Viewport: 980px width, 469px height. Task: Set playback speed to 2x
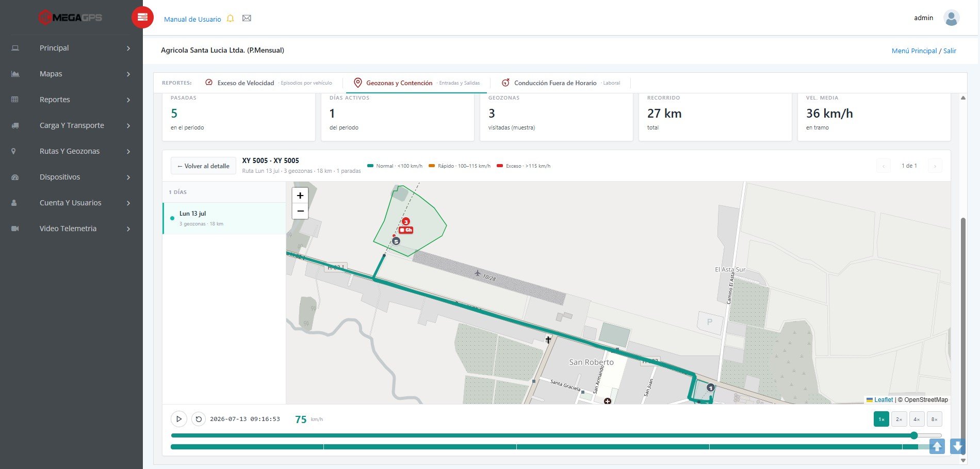tap(899, 419)
